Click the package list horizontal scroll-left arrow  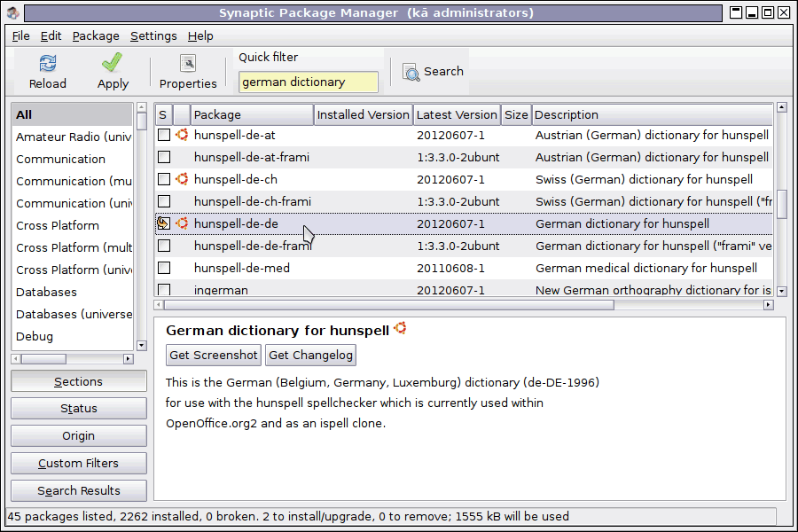[159, 305]
